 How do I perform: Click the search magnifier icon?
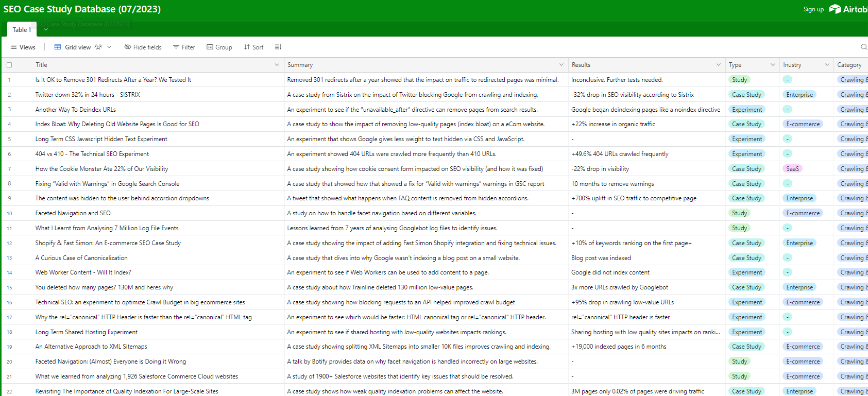point(864,47)
